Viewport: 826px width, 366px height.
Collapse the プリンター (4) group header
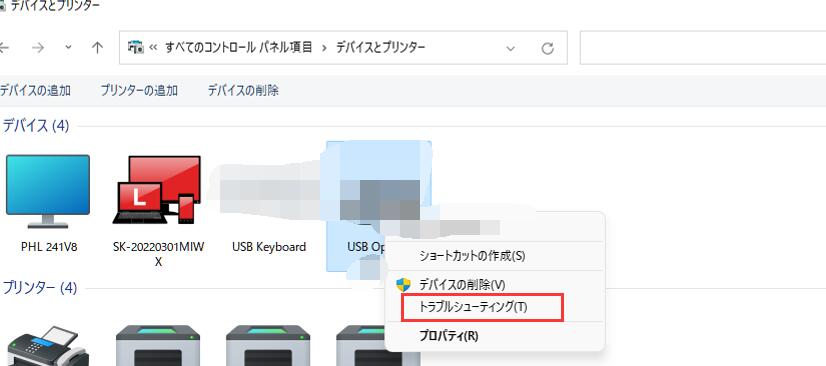(40, 288)
